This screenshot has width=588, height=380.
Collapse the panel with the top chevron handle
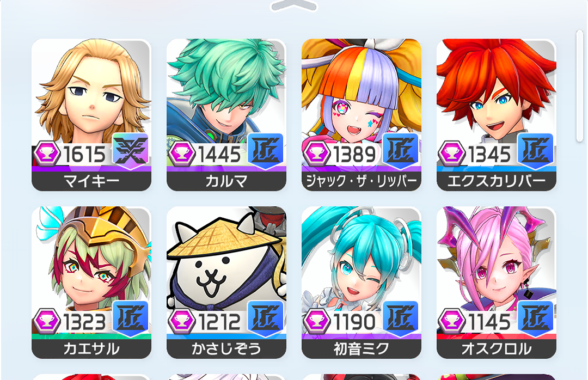(x=294, y=5)
